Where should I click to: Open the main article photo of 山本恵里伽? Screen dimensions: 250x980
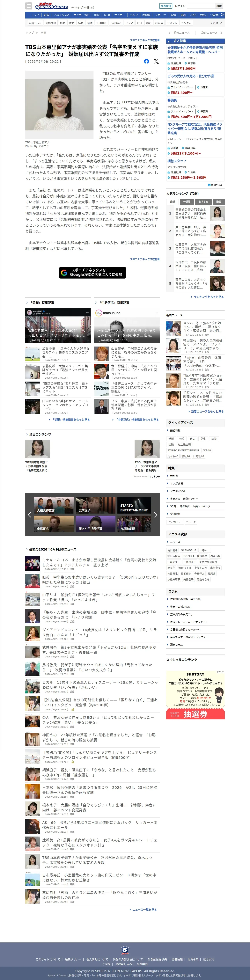click(59, 104)
